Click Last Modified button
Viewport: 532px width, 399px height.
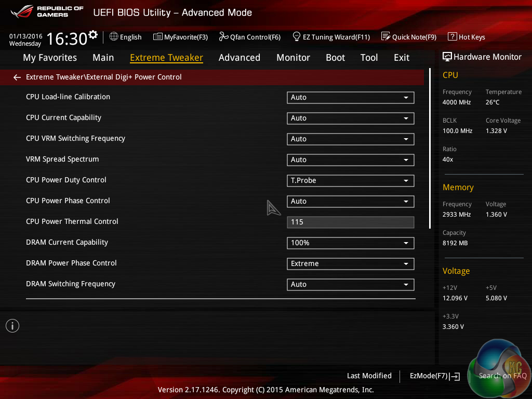(369, 376)
